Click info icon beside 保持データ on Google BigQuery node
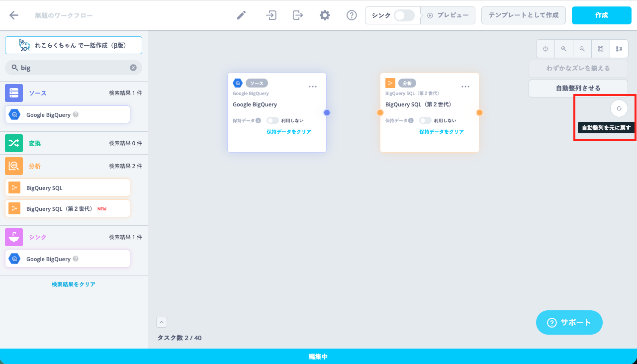Image resolution: width=637 pixels, height=364 pixels. click(x=259, y=120)
